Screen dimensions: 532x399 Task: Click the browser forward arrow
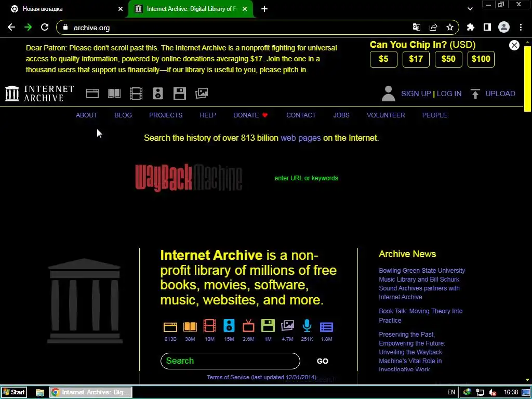[28, 27]
